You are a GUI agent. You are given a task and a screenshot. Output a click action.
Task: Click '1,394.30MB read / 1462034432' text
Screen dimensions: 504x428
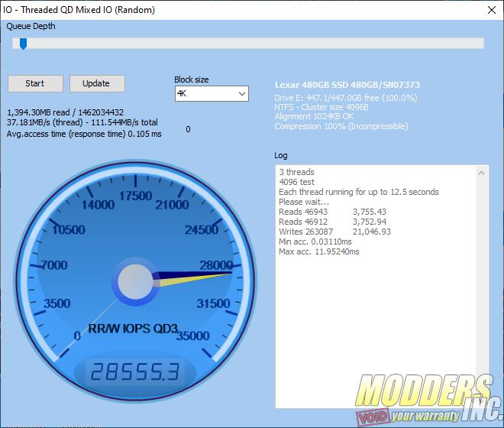coord(65,112)
